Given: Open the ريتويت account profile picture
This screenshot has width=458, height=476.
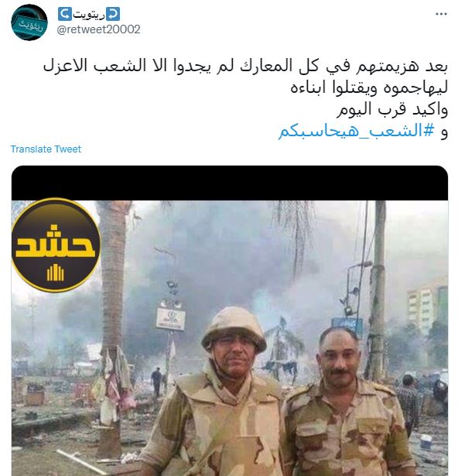Looking at the screenshot, I should 29,22.
